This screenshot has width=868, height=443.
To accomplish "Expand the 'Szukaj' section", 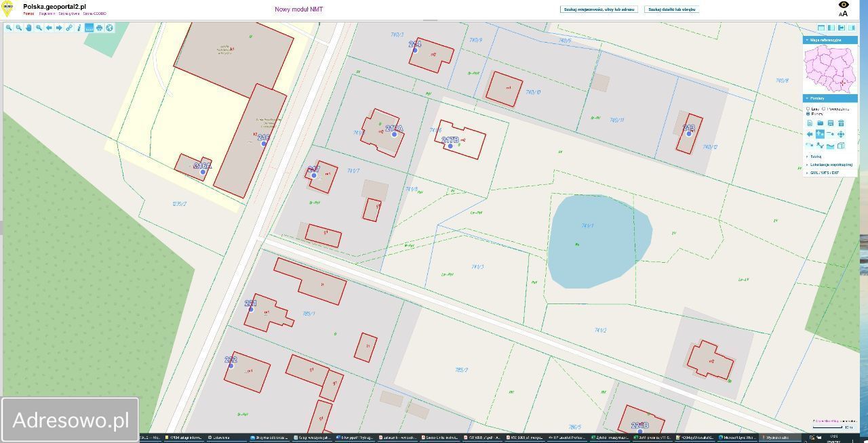I will click(x=815, y=156).
